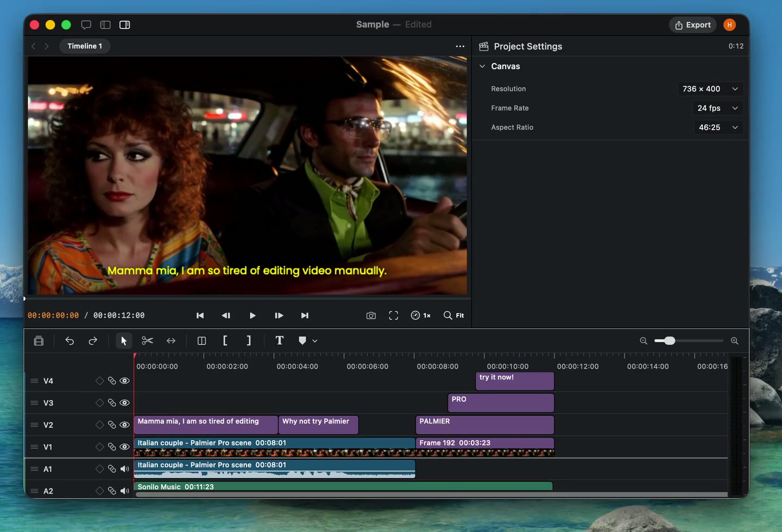Open the three-dot preview options menu
The height and width of the screenshot is (532, 782).
[x=460, y=46]
